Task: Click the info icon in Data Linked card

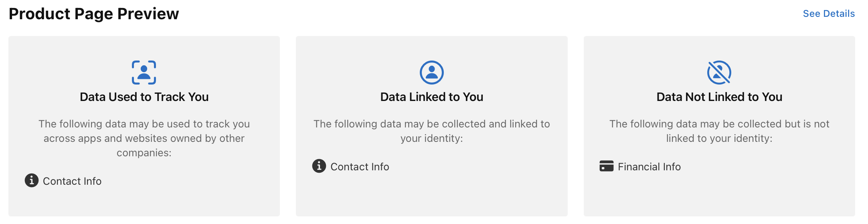Action: pyautogui.click(x=319, y=166)
